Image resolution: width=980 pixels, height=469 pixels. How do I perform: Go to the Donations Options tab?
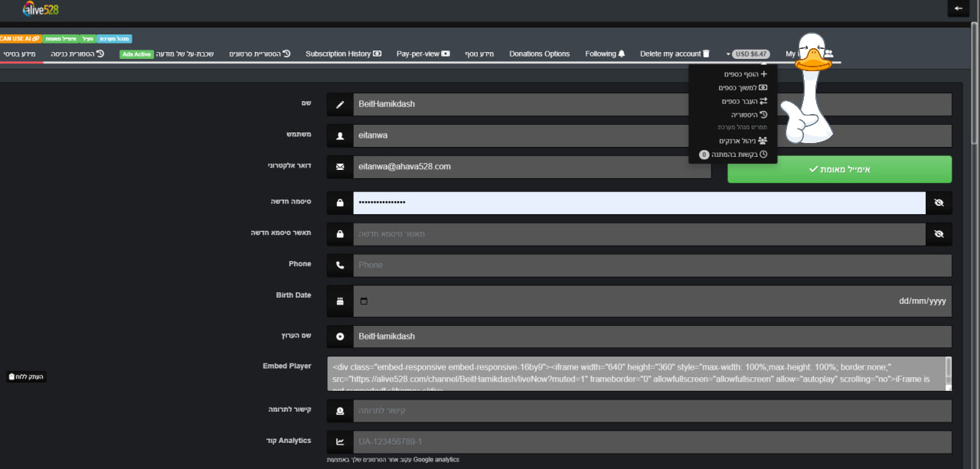tap(539, 54)
